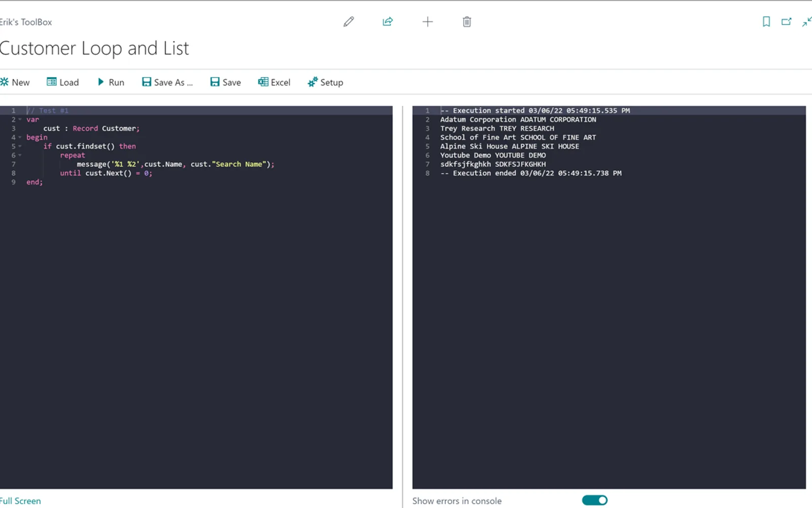Click the pencil edit icon
812x508 pixels.
tap(349, 22)
